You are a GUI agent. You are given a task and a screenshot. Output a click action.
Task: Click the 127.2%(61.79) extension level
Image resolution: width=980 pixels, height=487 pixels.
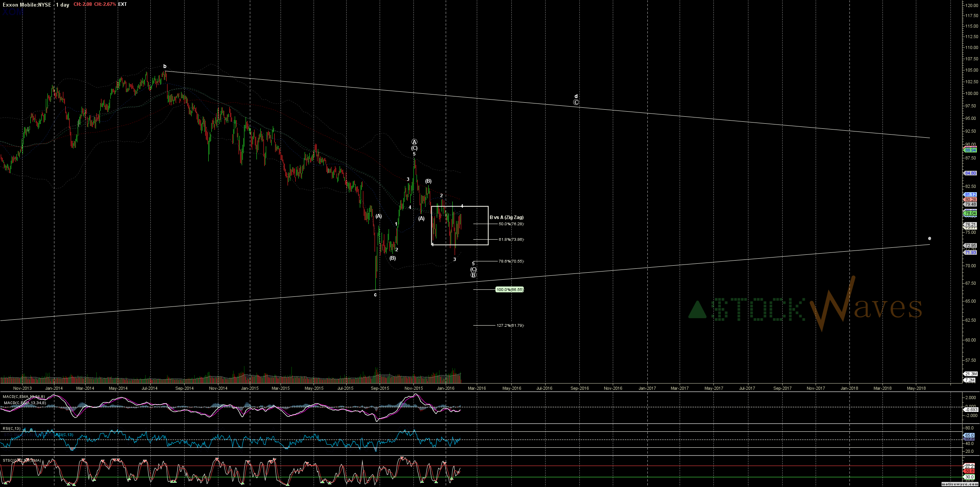pyautogui.click(x=510, y=326)
